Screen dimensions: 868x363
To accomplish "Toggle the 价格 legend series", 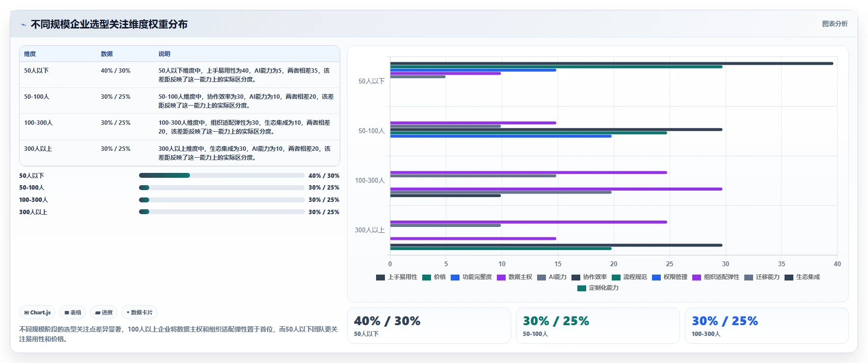I will [434, 277].
